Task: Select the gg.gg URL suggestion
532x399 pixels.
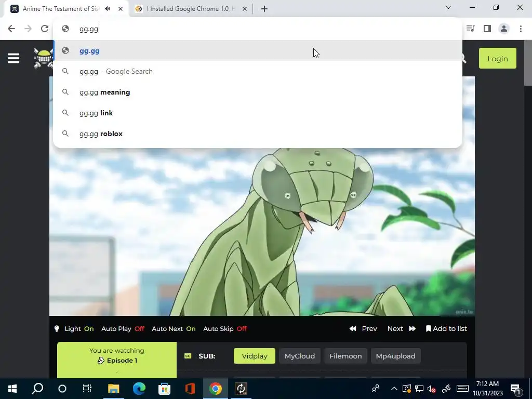Action: coord(258,50)
